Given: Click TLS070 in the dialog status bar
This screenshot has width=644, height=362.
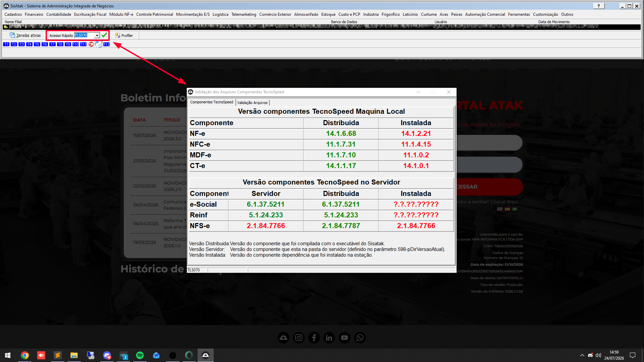Looking at the screenshot, I should pyautogui.click(x=194, y=270).
